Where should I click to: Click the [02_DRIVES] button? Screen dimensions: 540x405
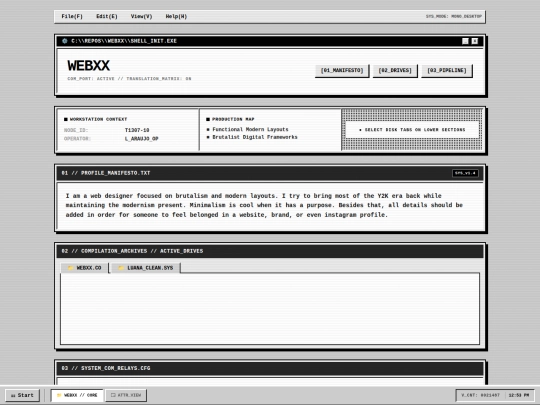click(395, 71)
